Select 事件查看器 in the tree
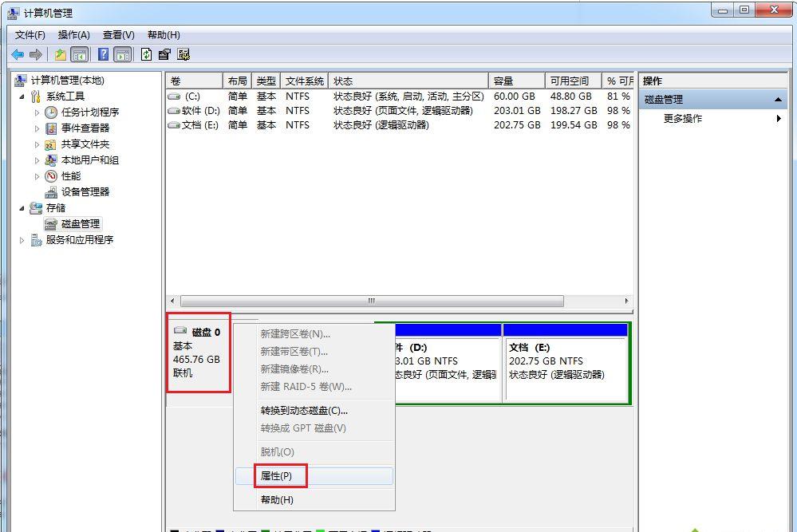This screenshot has height=532, width=797. coord(85,128)
